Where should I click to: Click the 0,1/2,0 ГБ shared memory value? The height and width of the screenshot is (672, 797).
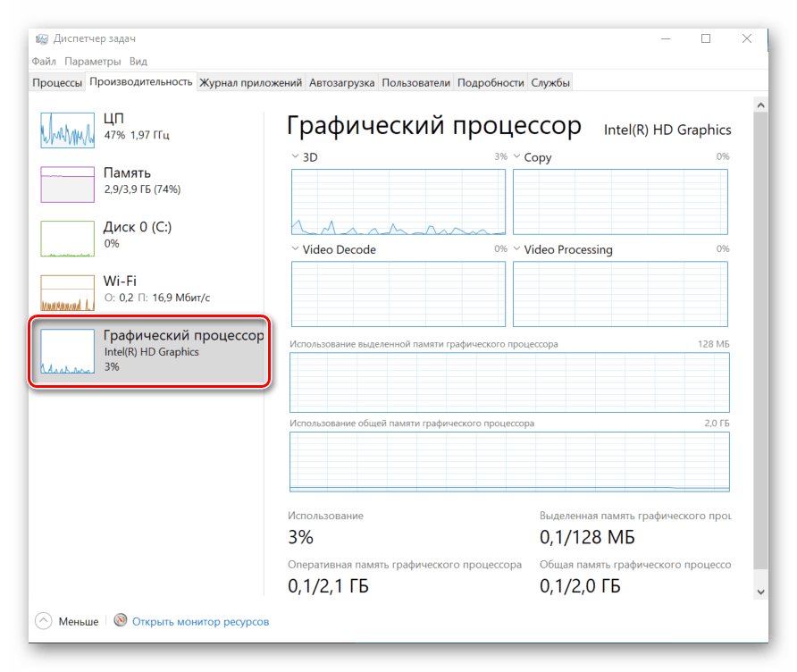(580, 586)
